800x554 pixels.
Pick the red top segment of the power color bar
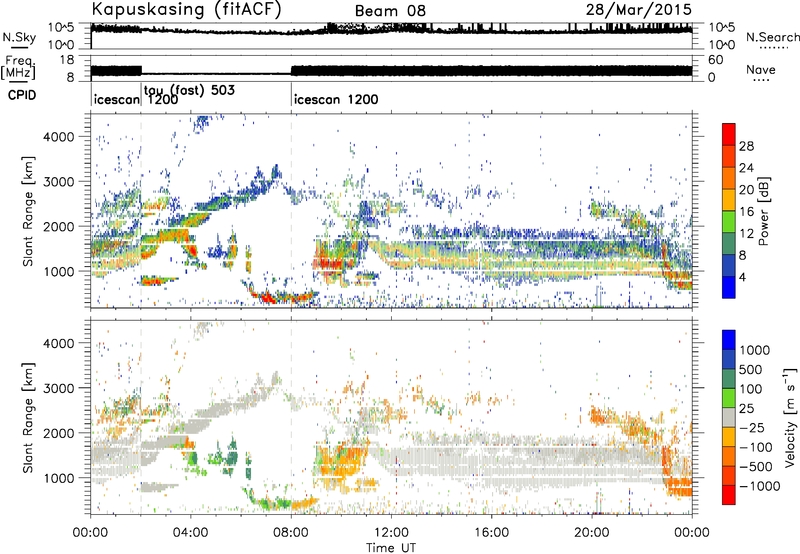pos(729,134)
